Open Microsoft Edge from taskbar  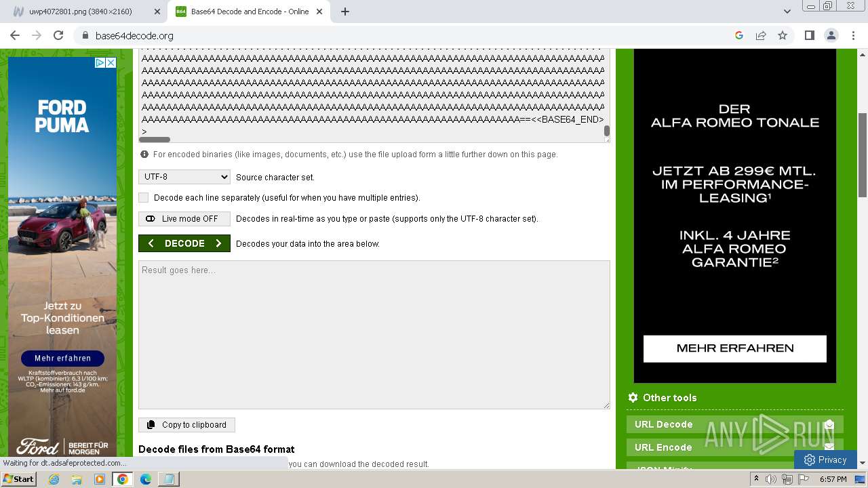[145, 479]
